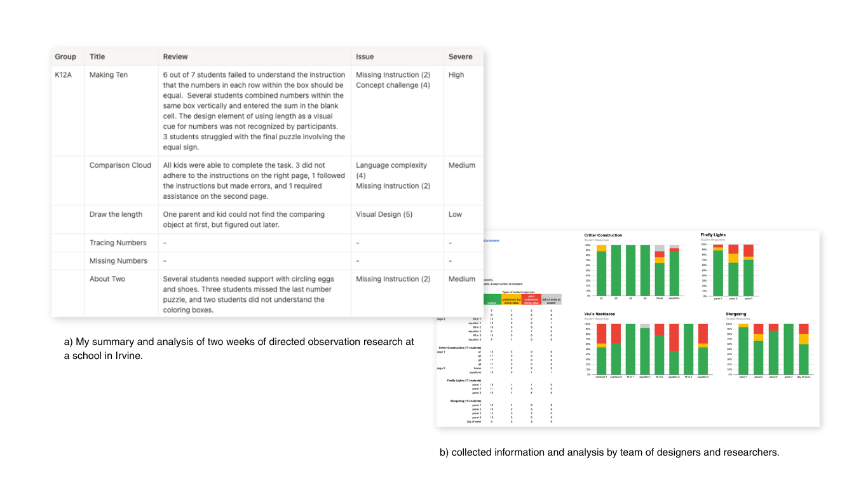Select the Draw the length title cell

pyautogui.click(x=116, y=215)
